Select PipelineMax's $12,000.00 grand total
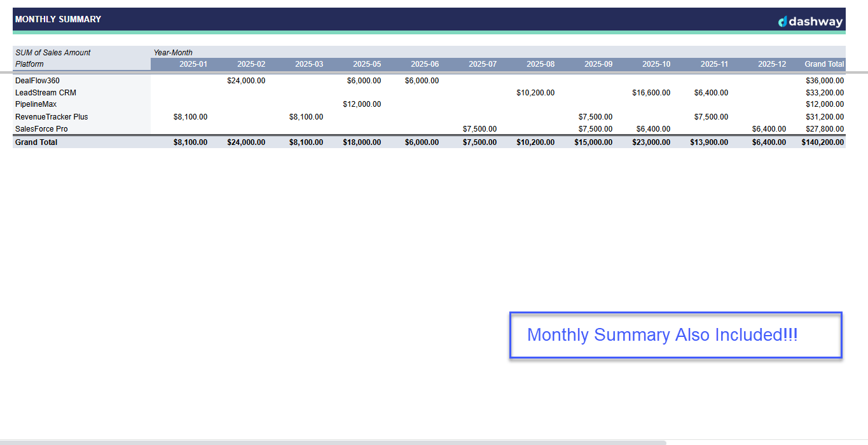The height and width of the screenshot is (445, 868). [x=825, y=104]
